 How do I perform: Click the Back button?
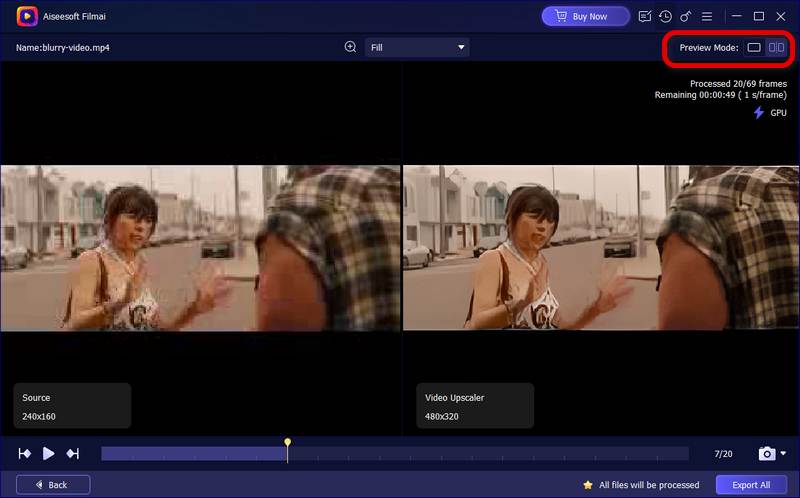(53, 485)
